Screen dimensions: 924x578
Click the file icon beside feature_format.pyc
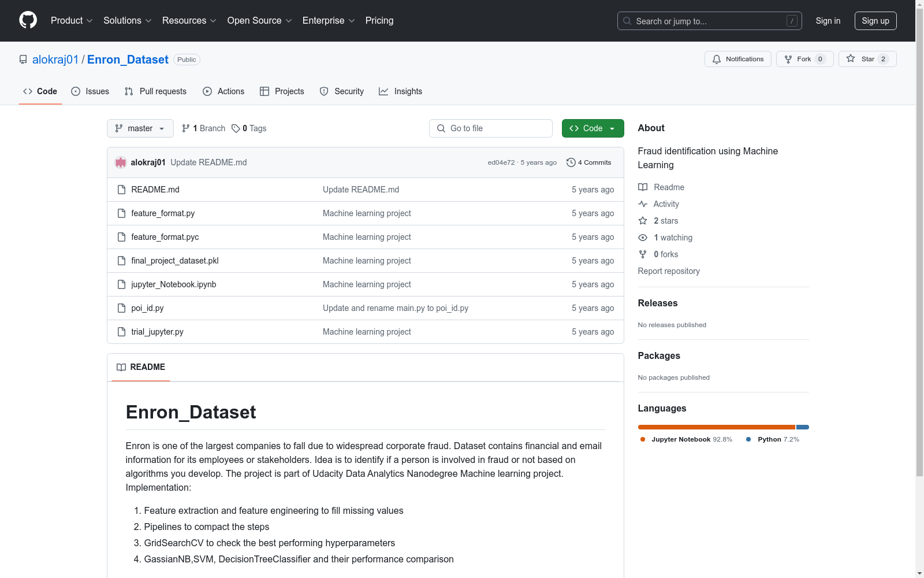click(121, 237)
